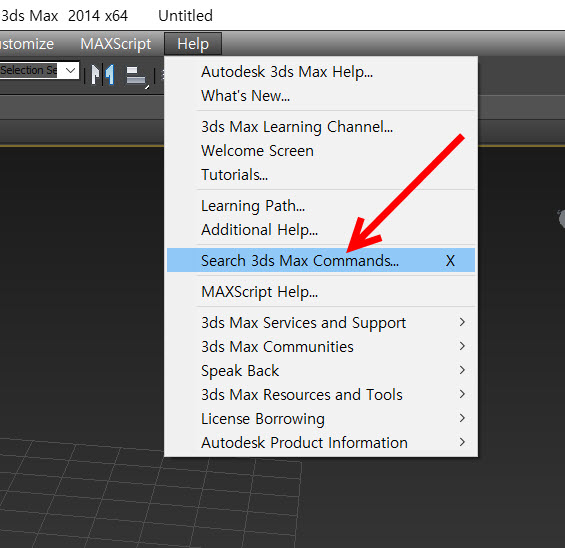Open Additional Help entry
Image resolution: width=565 pixels, height=548 pixels.
tap(321, 230)
